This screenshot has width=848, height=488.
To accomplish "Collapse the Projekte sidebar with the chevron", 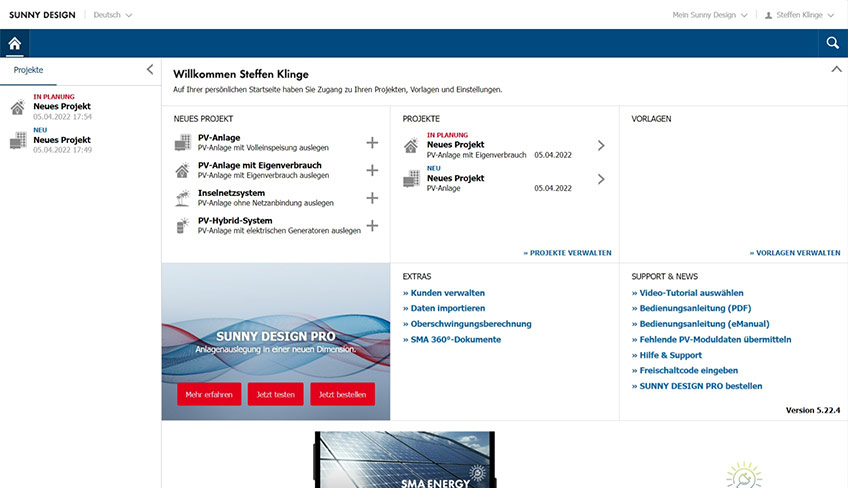I will 150,69.
